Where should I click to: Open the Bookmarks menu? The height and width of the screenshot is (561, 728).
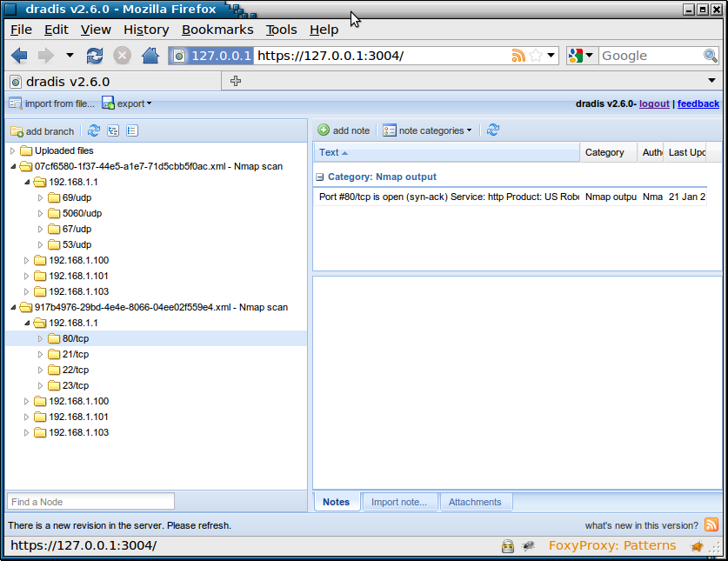(x=217, y=30)
